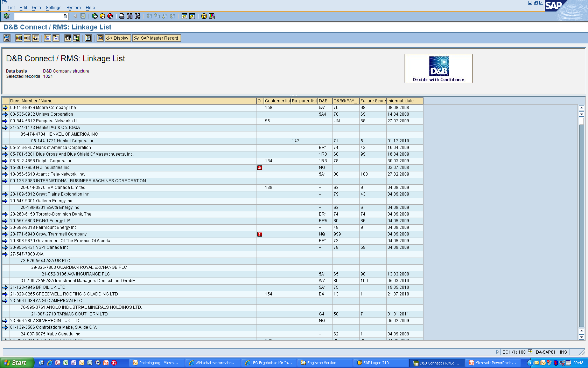Open Help with the yellow question mark icon
588x368 pixels.
[x=204, y=16]
